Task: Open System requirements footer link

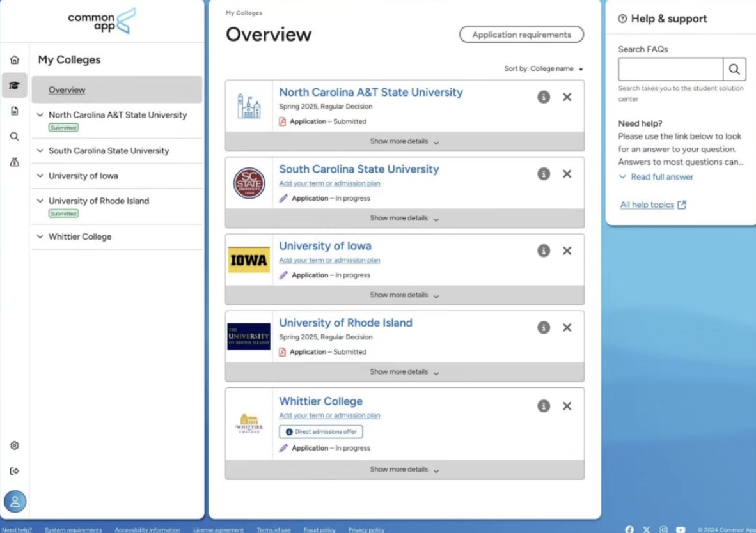Action: coord(74,530)
